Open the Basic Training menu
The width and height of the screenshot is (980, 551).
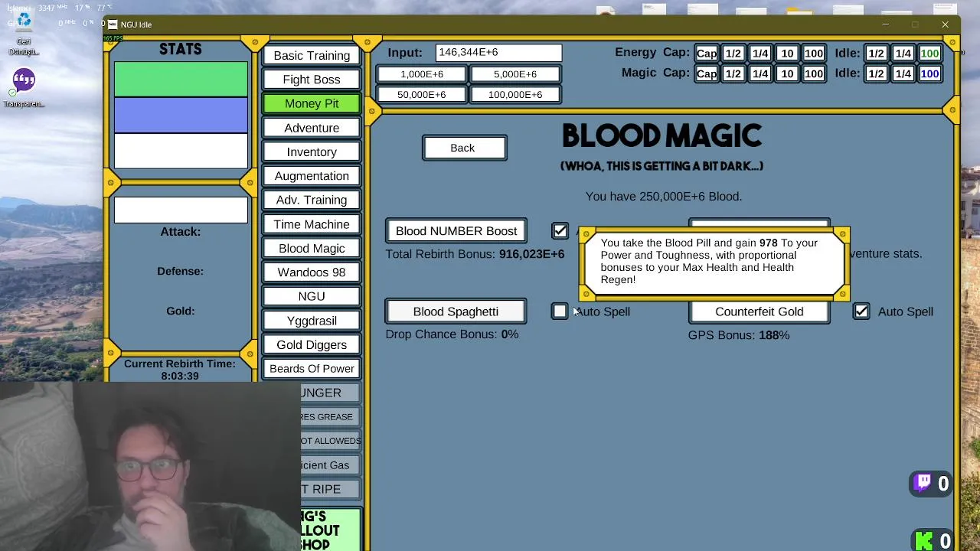point(312,55)
